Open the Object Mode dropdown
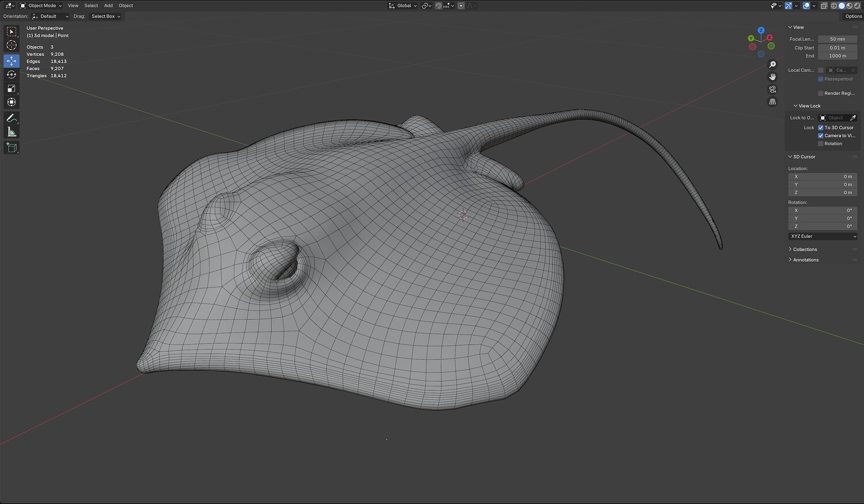The width and height of the screenshot is (864, 504). point(41,6)
